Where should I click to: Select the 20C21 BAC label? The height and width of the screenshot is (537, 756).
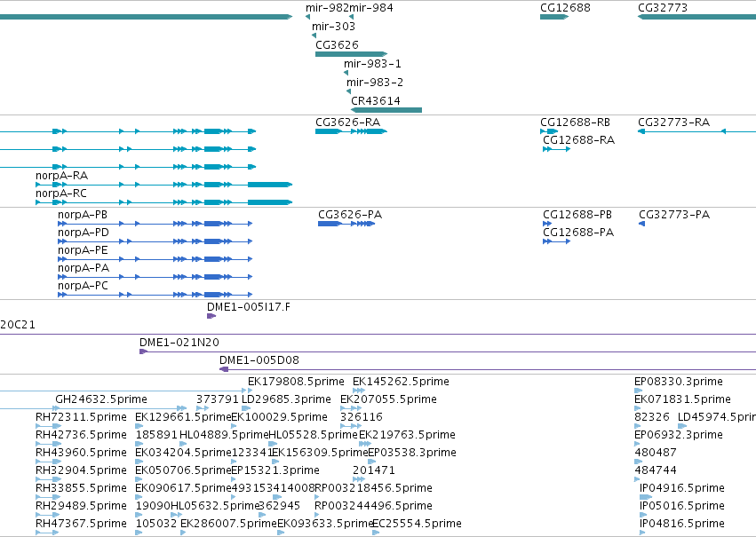pos(18,325)
